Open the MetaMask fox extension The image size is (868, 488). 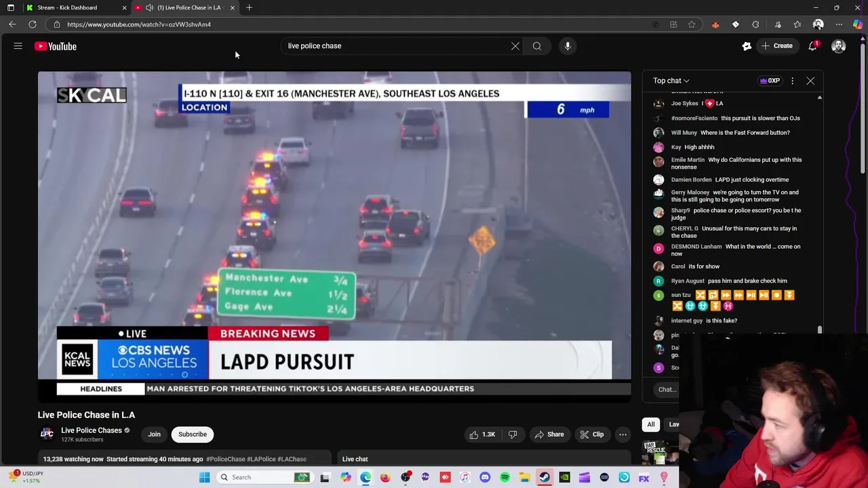(715, 24)
